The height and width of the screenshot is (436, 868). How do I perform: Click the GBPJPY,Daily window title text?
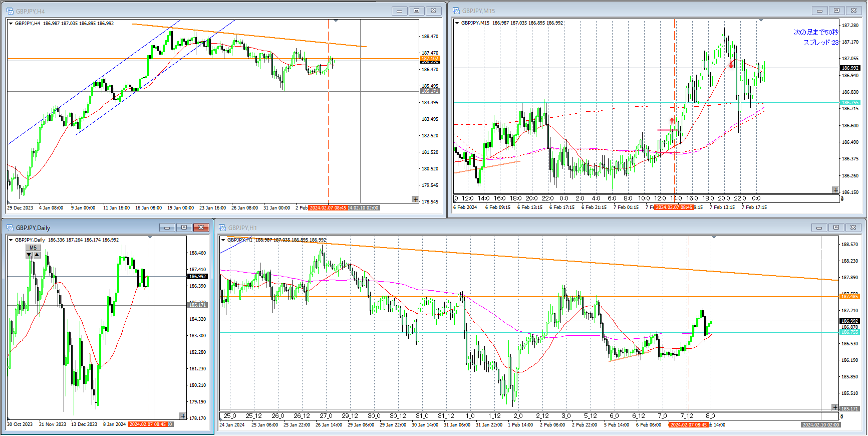(x=33, y=228)
